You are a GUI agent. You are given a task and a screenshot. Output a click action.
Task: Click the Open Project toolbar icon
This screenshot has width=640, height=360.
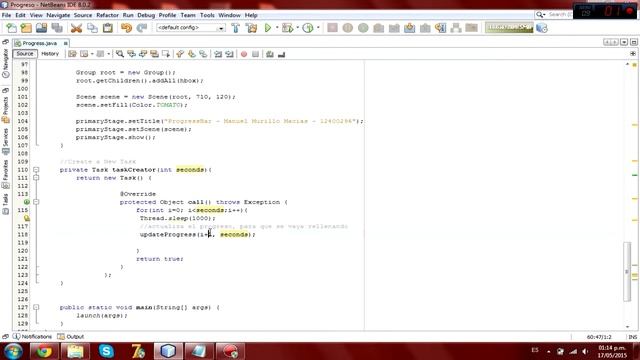click(x=41, y=28)
